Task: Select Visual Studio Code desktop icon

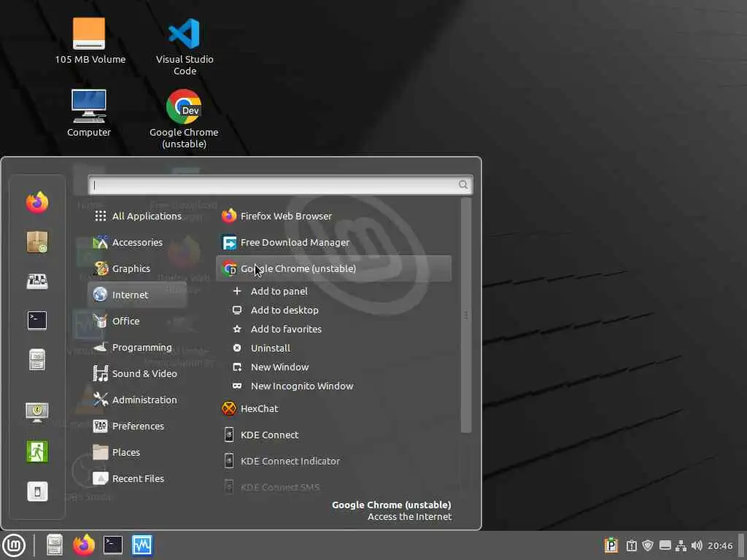Action: [185, 47]
